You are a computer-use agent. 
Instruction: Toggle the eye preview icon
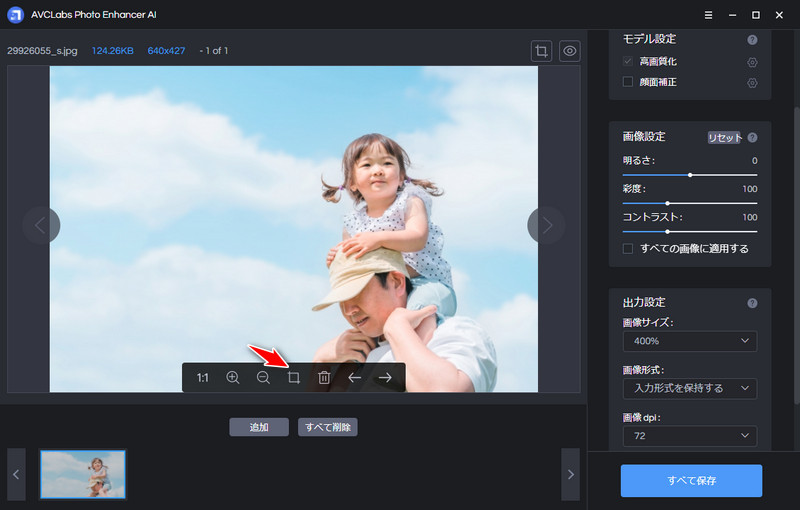(x=569, y=51)
